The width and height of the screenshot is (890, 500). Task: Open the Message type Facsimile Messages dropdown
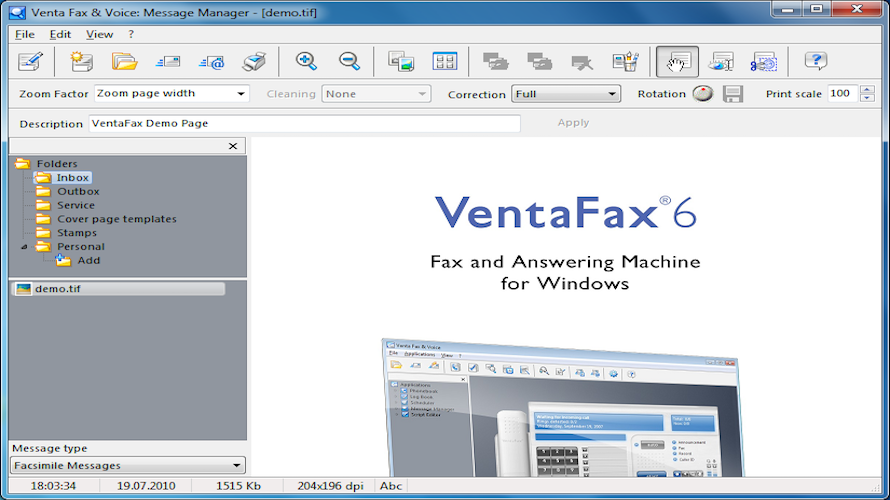tap(128, 465)
